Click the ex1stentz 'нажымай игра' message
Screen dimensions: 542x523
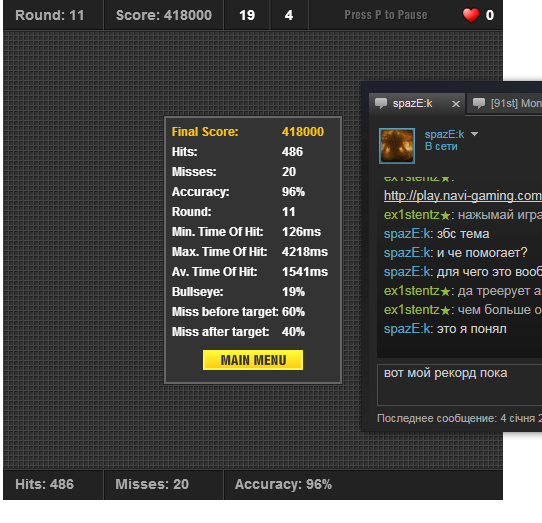click(x=463, y=215)
